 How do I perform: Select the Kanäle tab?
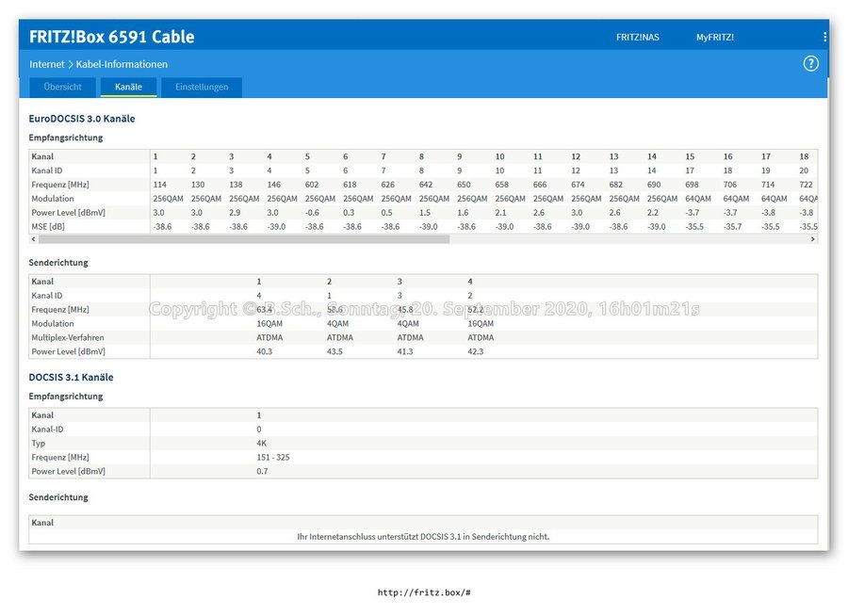click(x=128, y=87)
